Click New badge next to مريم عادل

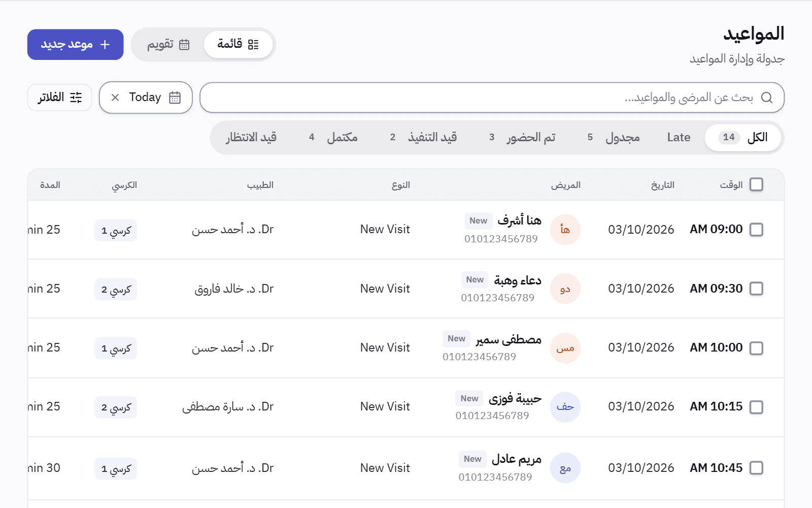472,459
